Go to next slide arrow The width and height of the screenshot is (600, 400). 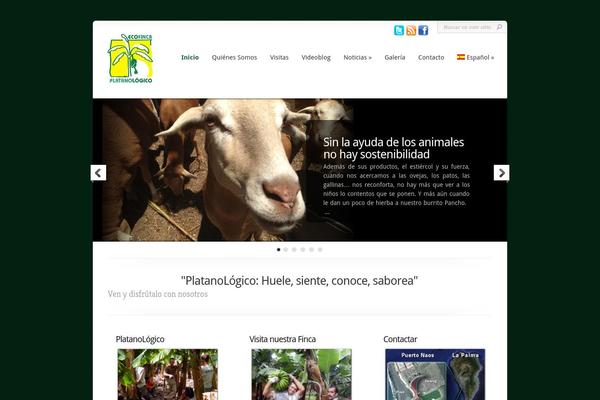(501, 173)
